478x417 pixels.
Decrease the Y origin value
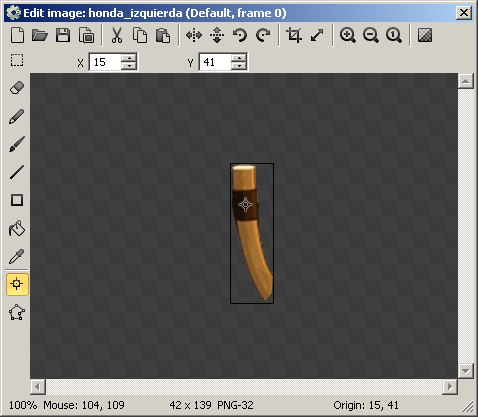click(239, 66)
